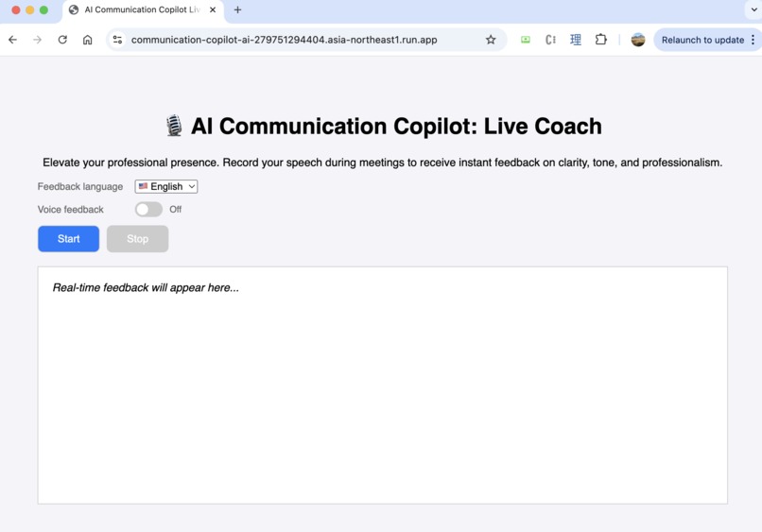View site information icon in the address bar

(117, 40)
